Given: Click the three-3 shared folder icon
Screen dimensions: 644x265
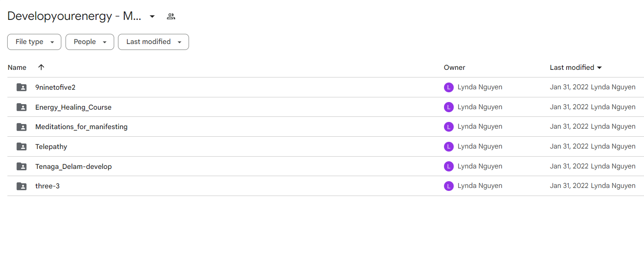Looking at the screenshot, I should tap(22, 186).
